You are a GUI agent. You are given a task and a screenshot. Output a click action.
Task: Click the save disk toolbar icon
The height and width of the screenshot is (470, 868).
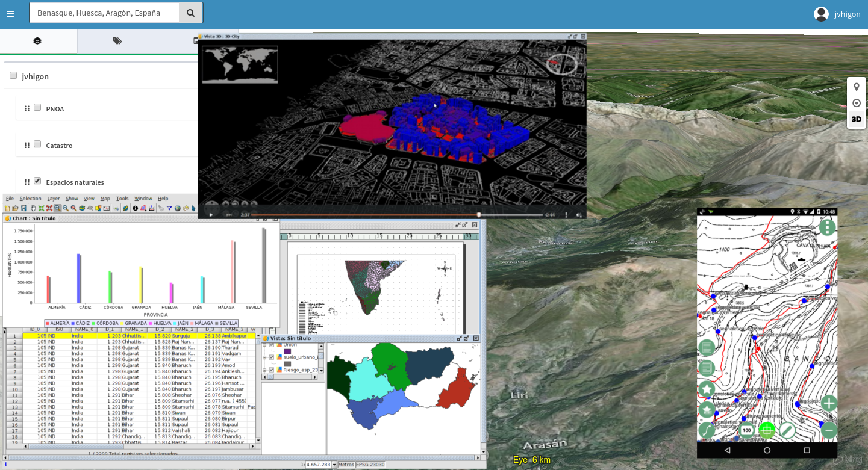coord(23,208)
